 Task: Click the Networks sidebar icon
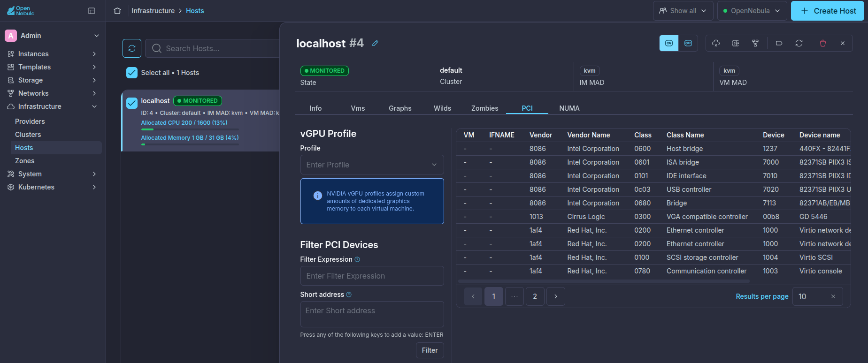(x=11, y=93)
